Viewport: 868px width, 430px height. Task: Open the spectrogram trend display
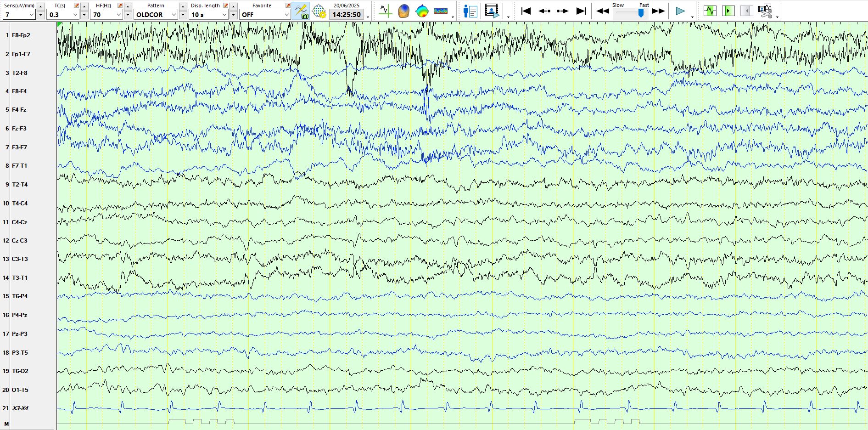point(441,11)
